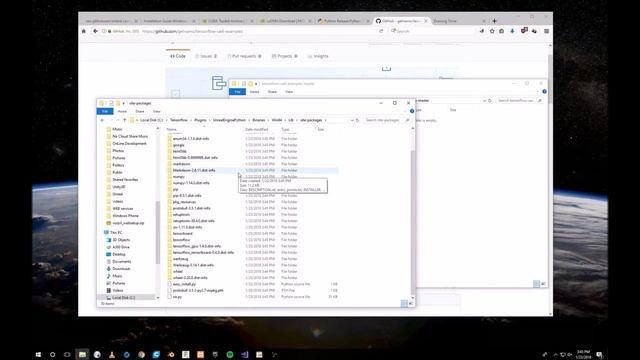Open File tab in site-packages window
Image resolution: width=640 pixels, height=360 pixels.
[105, 111]
